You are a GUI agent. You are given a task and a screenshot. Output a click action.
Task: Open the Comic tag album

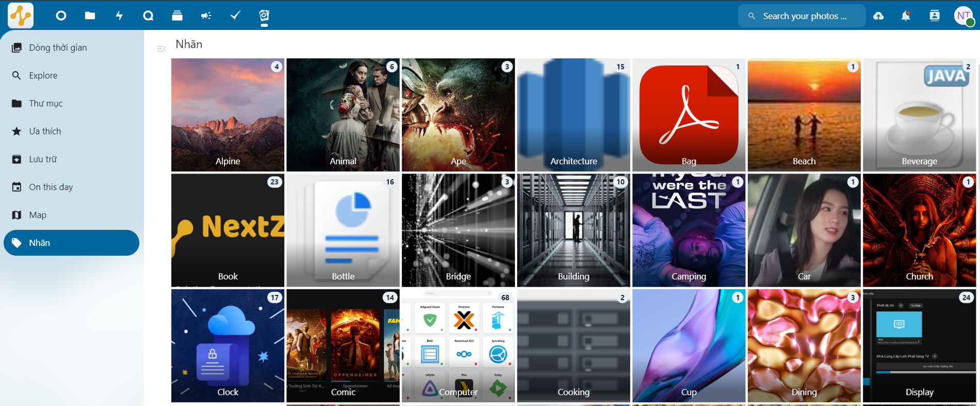click(x=343, y=346)
